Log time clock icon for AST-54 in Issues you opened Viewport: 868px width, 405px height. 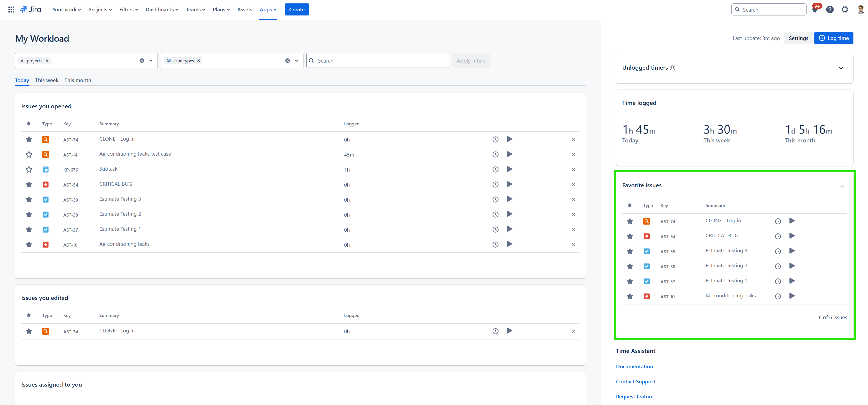[495, 185]
